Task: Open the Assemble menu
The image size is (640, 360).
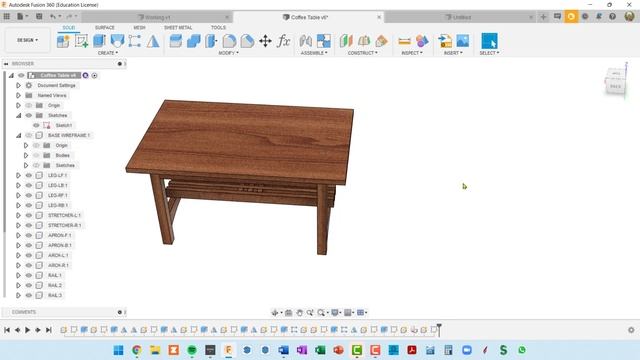Action: coord(314,53)
